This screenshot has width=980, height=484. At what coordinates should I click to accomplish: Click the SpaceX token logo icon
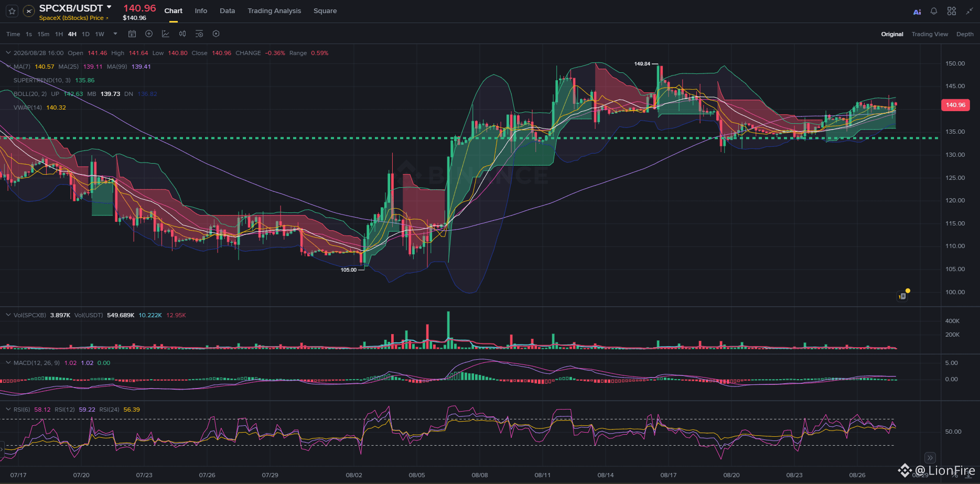click(x=29, y=10)
